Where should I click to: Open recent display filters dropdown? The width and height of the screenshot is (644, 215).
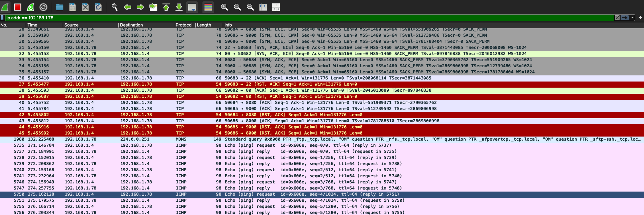(632, 18)
